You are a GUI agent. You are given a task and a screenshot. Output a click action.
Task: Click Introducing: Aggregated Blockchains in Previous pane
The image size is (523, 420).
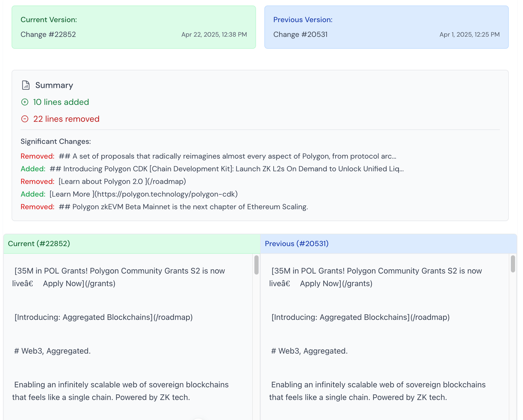(361, 317)
